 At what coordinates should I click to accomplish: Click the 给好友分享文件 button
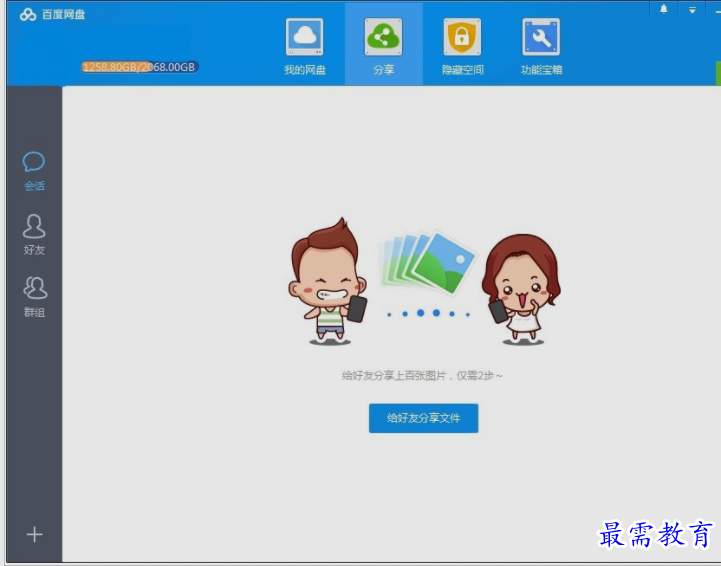click(x=423, y=418)
